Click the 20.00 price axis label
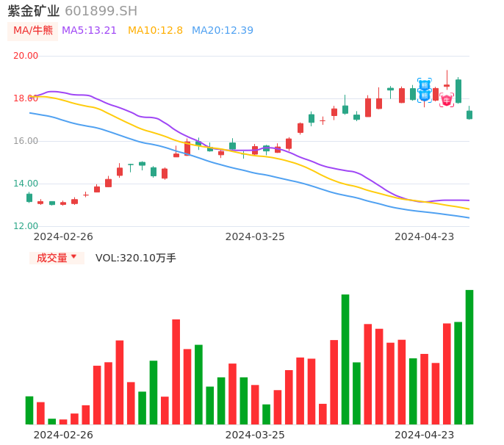Screen dimensions: 504x445 click(26, 56)
